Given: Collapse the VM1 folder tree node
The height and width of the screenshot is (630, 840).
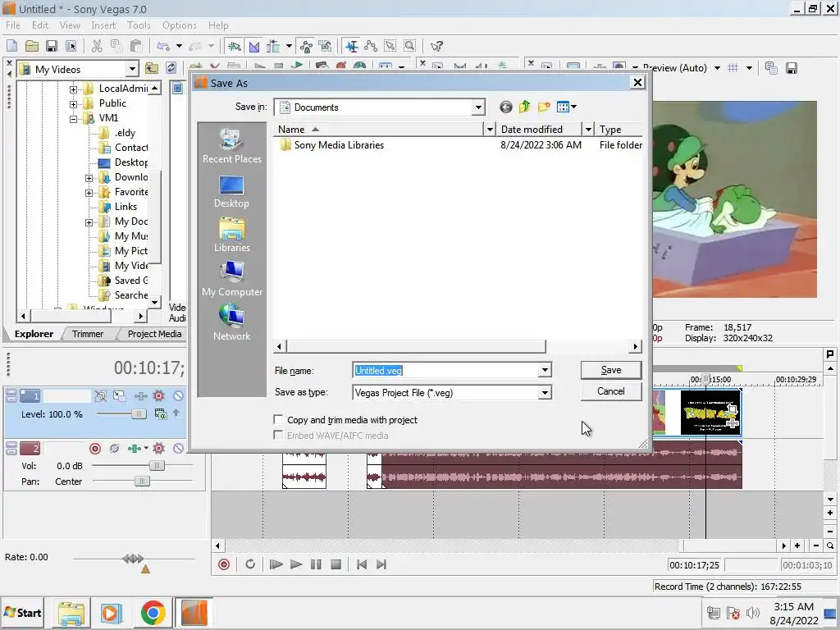Looking at the screenshot, I should tap(73, 119).
